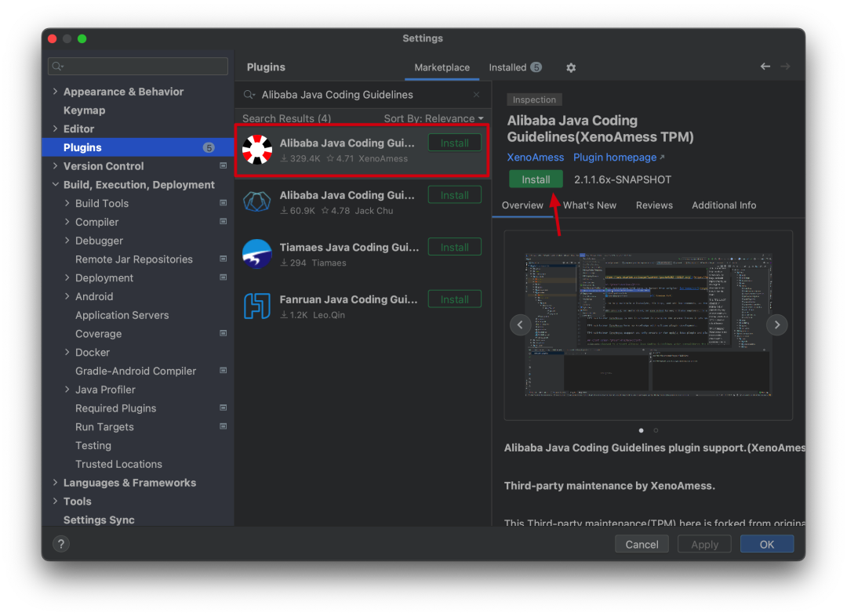The image size is (847, 616).
Task: Click the Deployment project-level icon
Action: (x=223, y=277)
